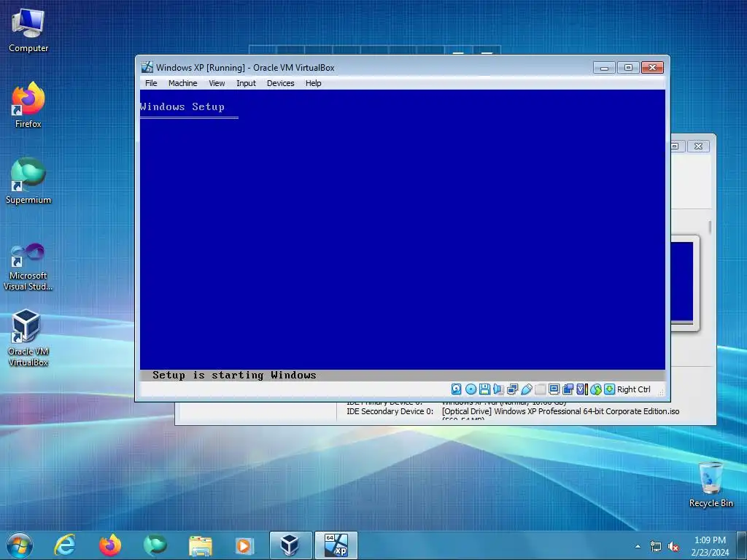
Task: Click the floppy disk status icon
Action: [x=484, y=389]
